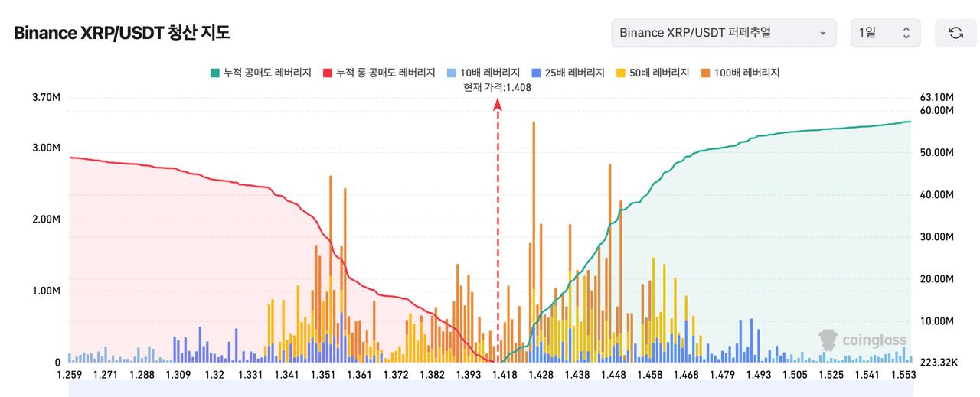Click the 1.341 price axis label
Viewport: 980px width, 397px height.
point(286,375)
